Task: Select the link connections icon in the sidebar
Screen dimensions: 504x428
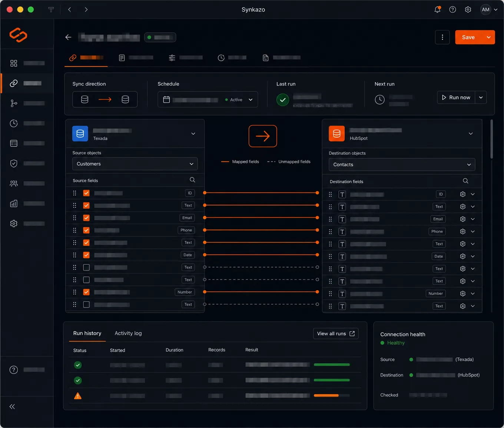Action: pos(14,83)
